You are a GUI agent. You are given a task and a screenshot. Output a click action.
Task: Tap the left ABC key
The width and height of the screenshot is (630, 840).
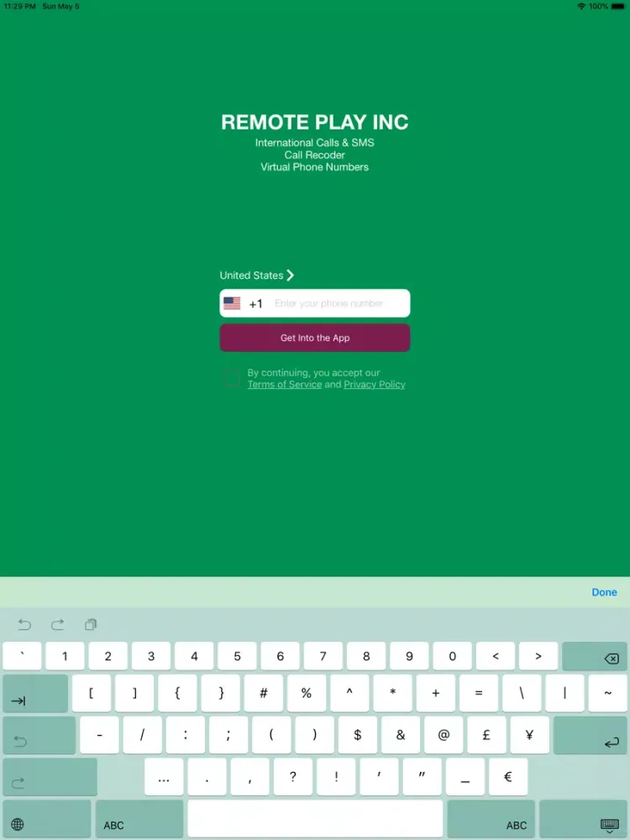[x=139, y=818]
